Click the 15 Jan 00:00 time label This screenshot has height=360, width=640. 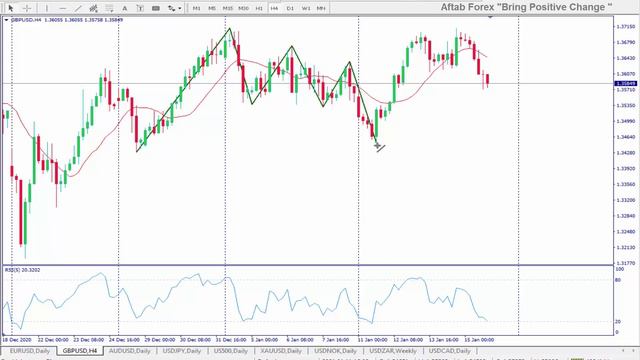coord(479,340)
